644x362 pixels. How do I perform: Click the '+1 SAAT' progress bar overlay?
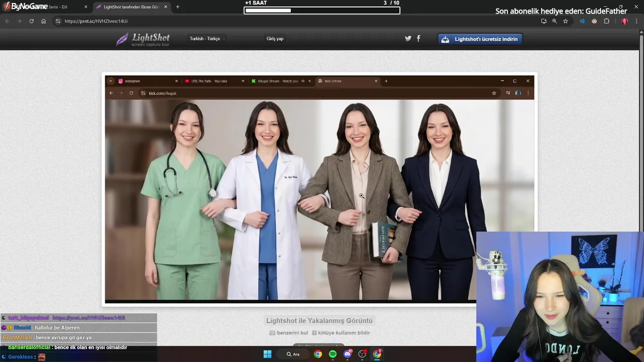pos(322,11)
